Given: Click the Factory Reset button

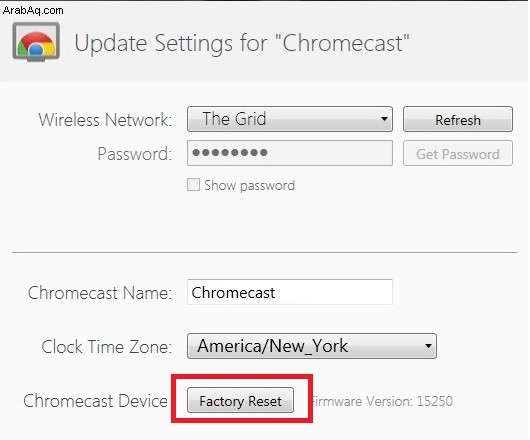Looking at the screenshot, I should tap(240, 400).
